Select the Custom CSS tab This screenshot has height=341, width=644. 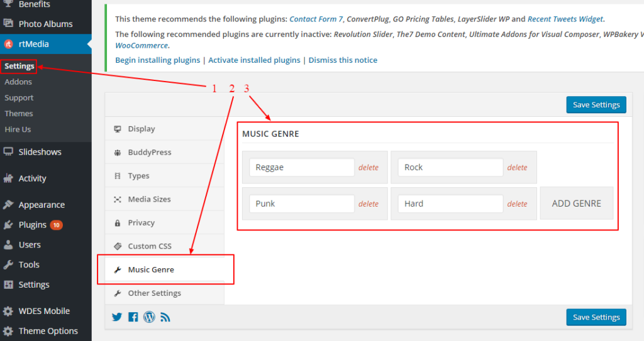click(x=149, y=246)
